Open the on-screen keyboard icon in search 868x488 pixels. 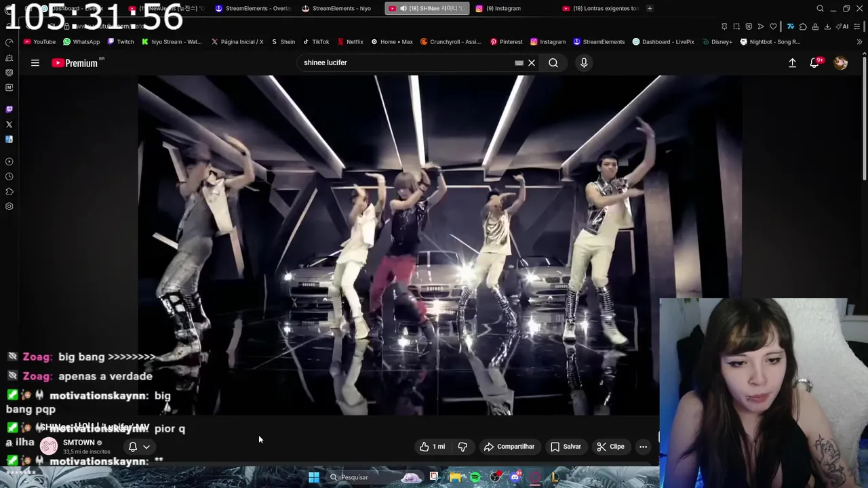click(x=519, y=63)
